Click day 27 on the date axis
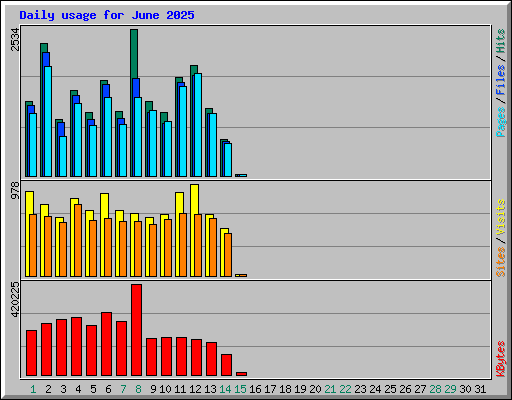 tap(420, 389)
